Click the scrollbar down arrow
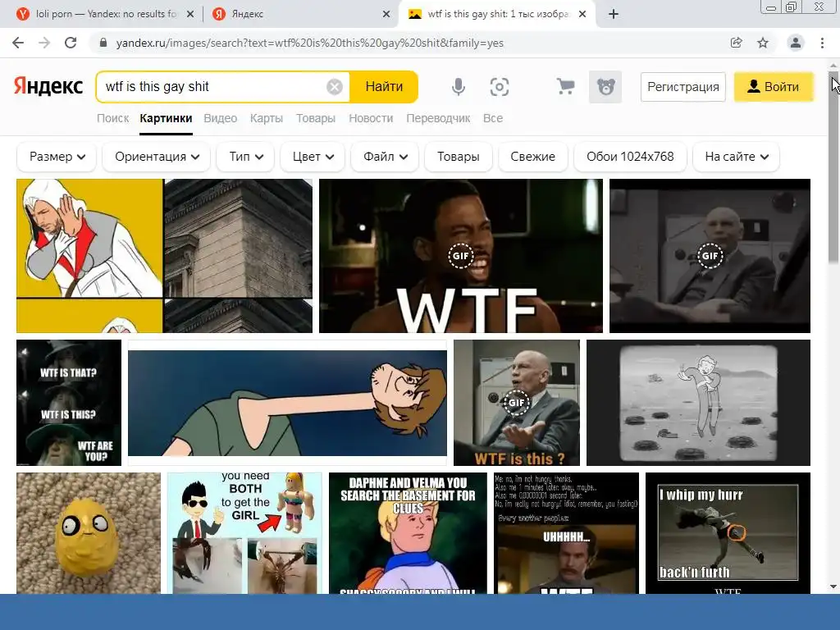The width and height of the screenshot is (840, 630). point(833,587)
